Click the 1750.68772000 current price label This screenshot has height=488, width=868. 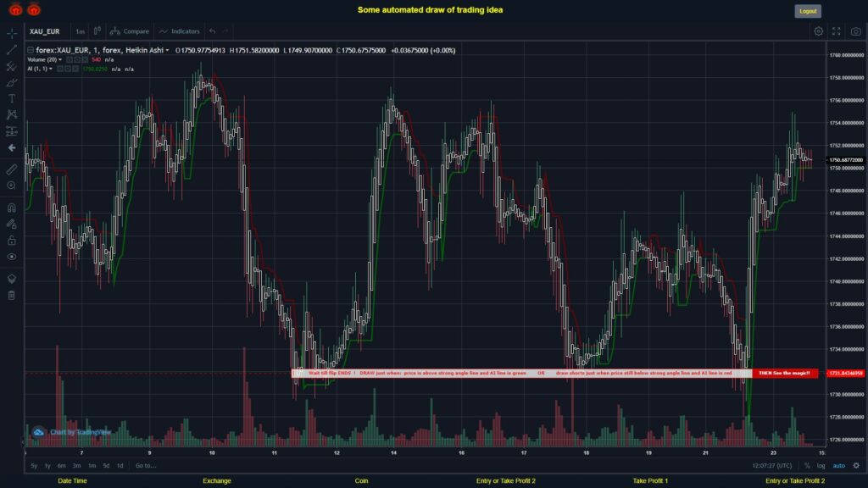(846, 160)
